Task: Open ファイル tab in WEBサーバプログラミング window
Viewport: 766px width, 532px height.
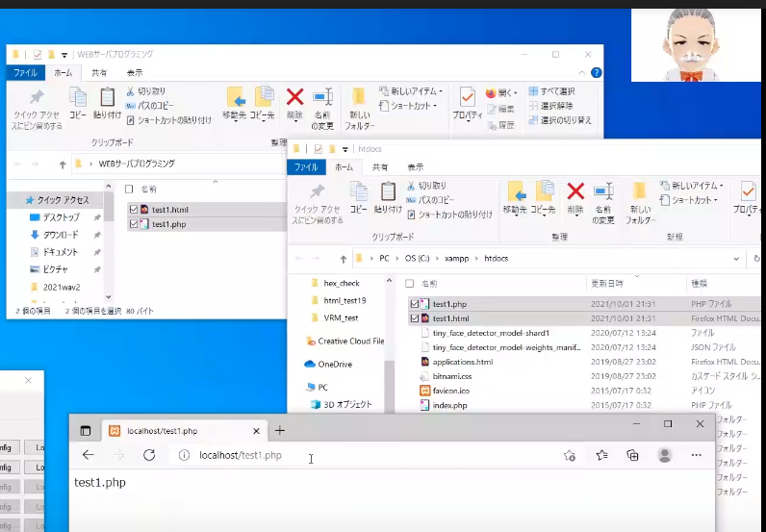Action: pos(25,73)
